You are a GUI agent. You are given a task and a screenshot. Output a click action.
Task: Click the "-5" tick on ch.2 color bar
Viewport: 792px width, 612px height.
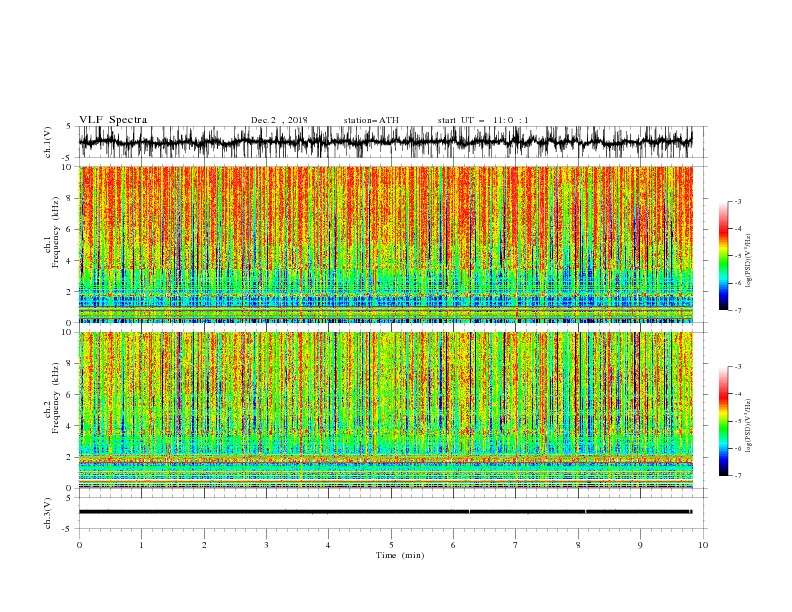point(738,421)
